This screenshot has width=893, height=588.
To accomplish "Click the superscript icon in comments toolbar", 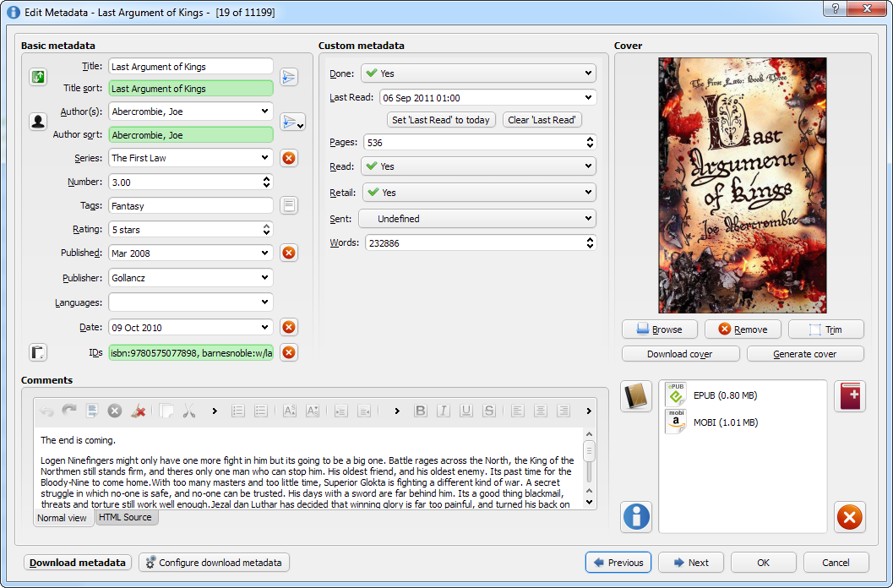I will click(289, 411).
